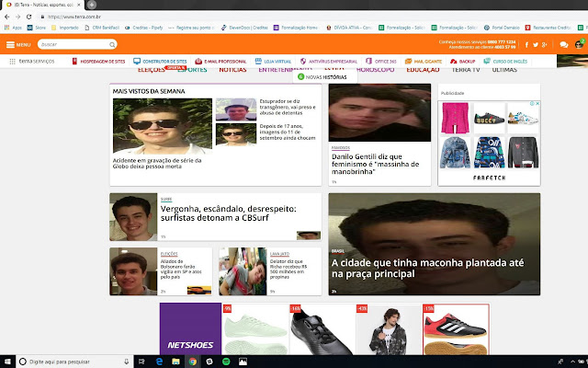
Task: Click Windows search box 'Digite aqui para pesquisar'
Action: 75,362
